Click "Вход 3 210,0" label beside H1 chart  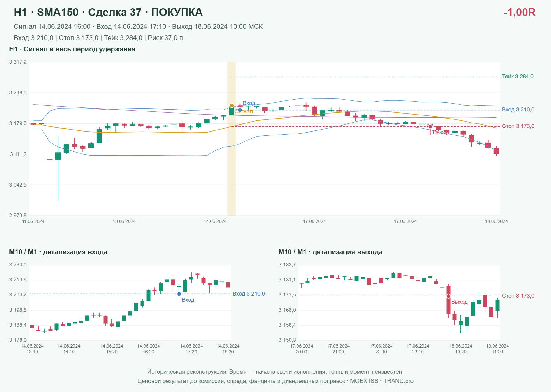(x=518, y=110)
